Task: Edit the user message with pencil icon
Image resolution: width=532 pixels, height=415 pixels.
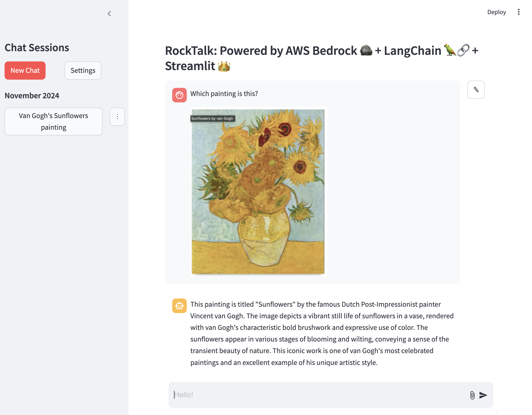Action: pos(476,90)
